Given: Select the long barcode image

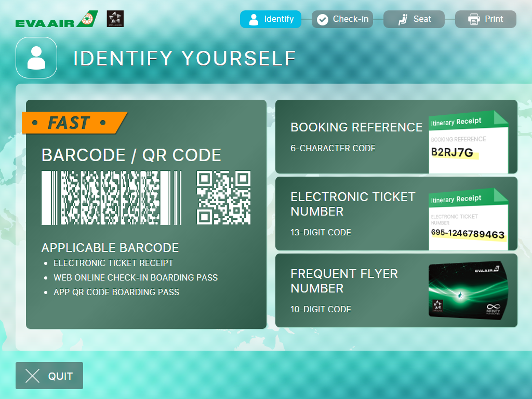Looking at the screenshot, I should 111,198.
